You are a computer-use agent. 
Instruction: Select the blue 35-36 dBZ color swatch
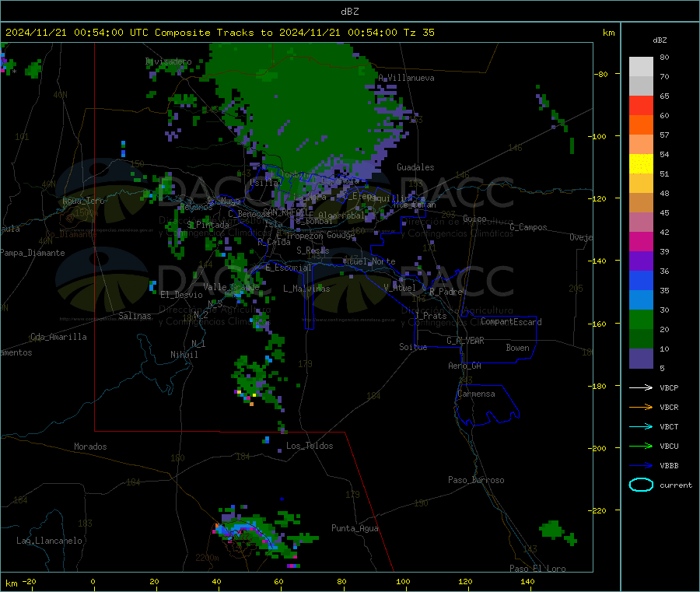pyautogui.click(x=641, y=280)
